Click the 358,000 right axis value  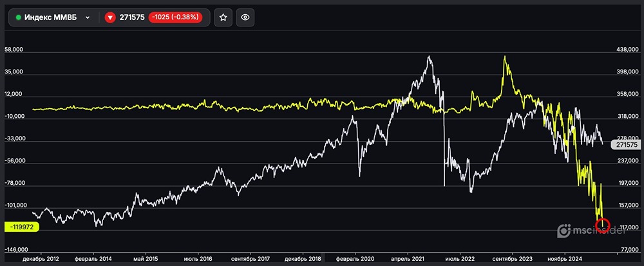[x=628, y=95]
